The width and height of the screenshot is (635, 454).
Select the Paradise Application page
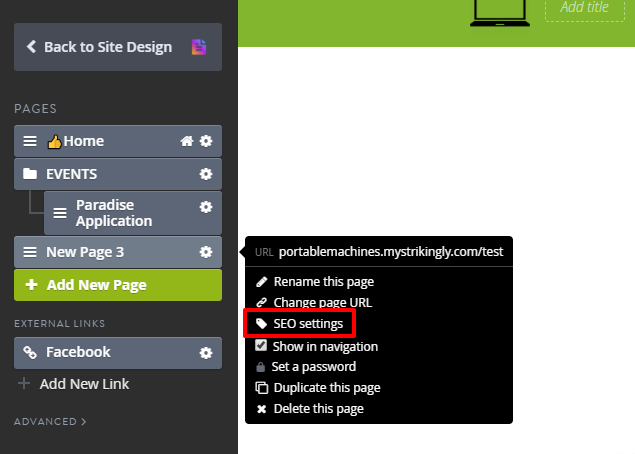pos(133,213)
